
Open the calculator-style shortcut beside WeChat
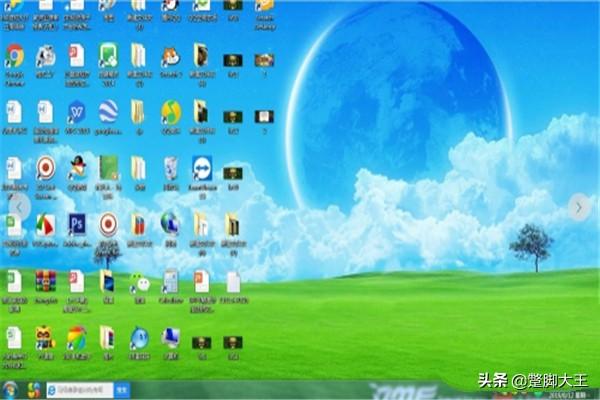(171, 281)
